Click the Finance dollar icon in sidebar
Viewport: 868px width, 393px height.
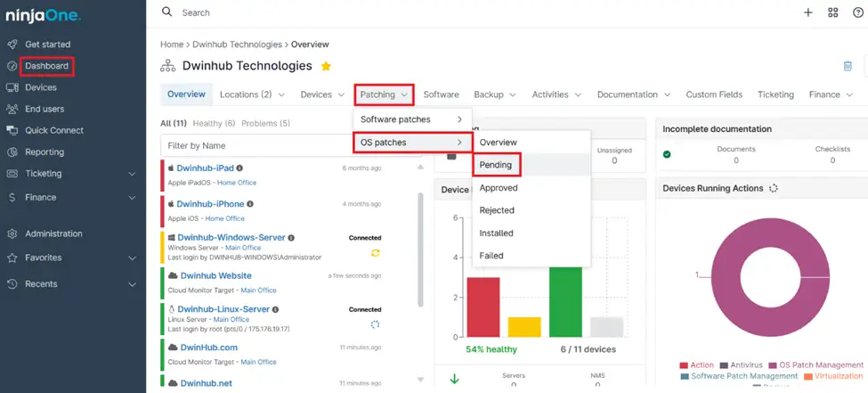tap(12, 197)
